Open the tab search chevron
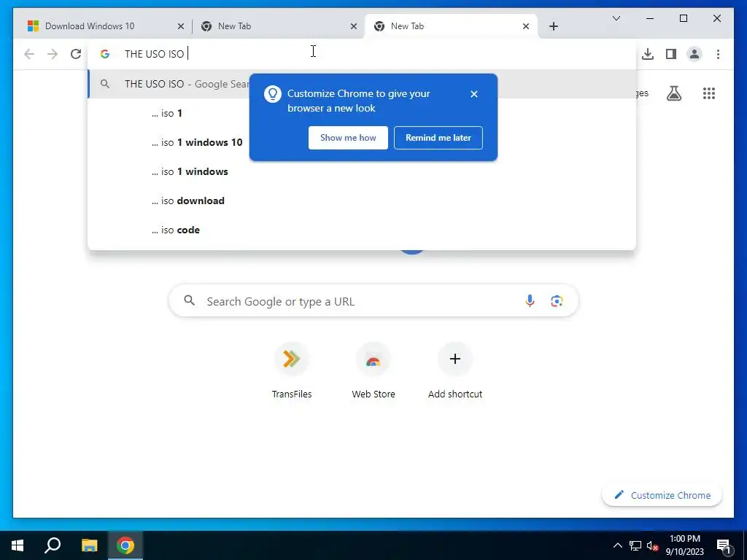 (616, 18)
